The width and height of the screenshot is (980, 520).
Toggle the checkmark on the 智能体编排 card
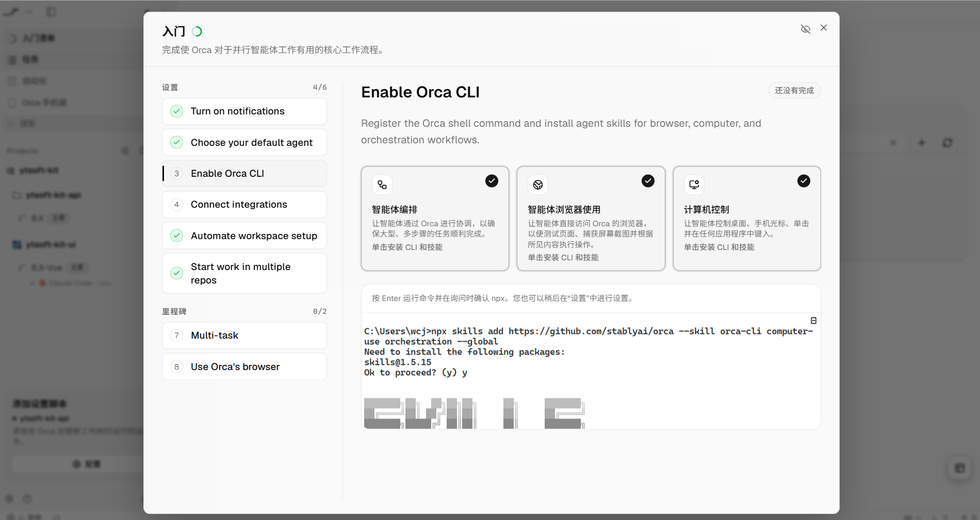[492, 181]
